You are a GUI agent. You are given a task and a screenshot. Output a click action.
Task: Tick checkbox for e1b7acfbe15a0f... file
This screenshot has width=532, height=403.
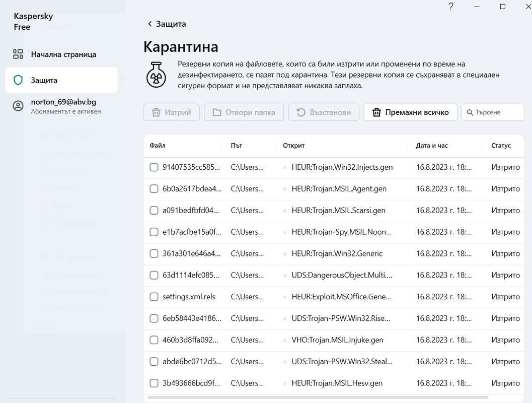(154, 232)
